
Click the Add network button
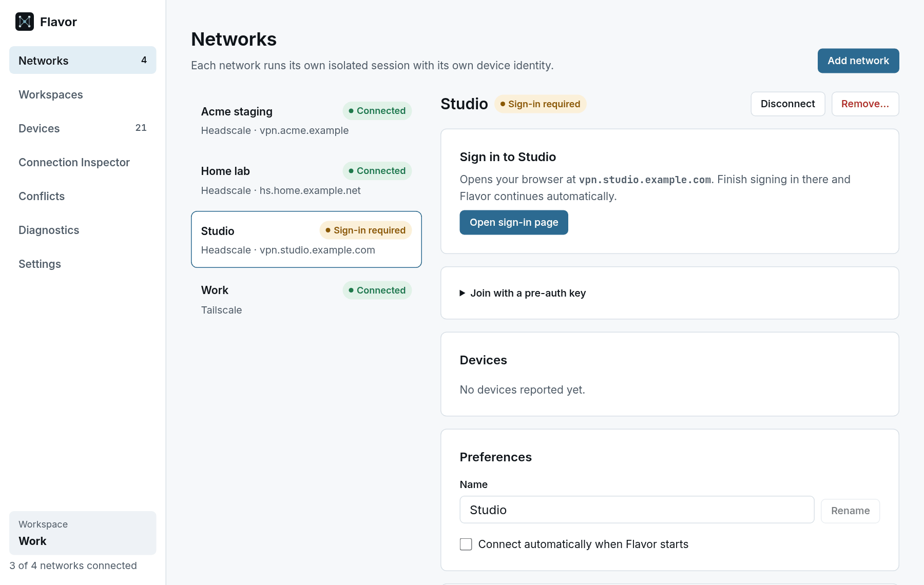click(858, 61)
